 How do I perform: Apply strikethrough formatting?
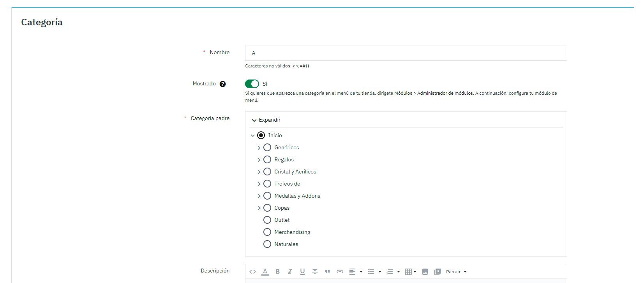click(x=315, y=272)
